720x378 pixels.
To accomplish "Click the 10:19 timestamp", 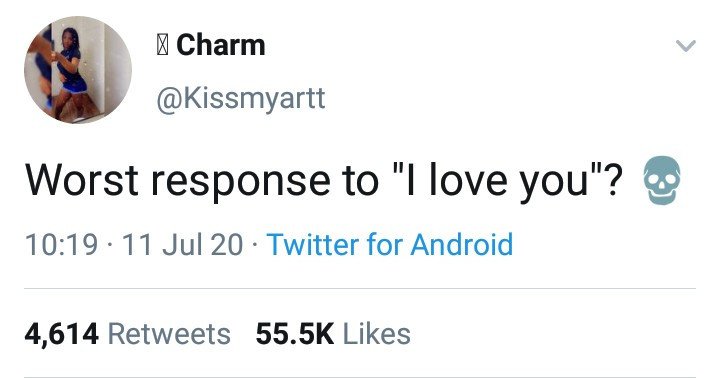I will click(x=62, y=244).
